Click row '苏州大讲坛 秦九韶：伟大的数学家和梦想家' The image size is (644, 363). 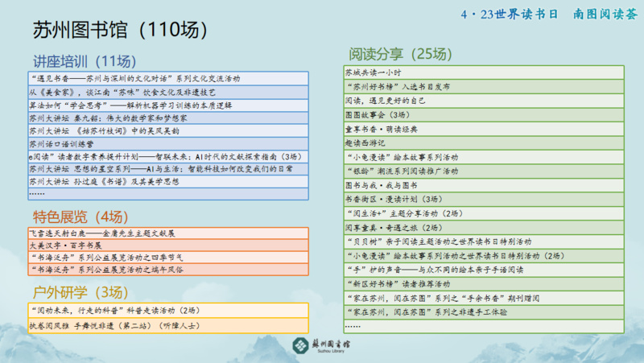pos(168,118)
